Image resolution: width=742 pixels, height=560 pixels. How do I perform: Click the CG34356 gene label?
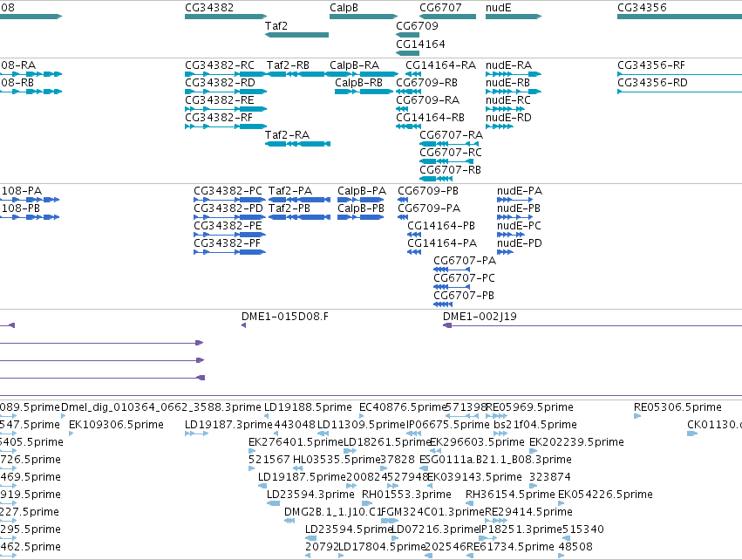tap(642, 8)
